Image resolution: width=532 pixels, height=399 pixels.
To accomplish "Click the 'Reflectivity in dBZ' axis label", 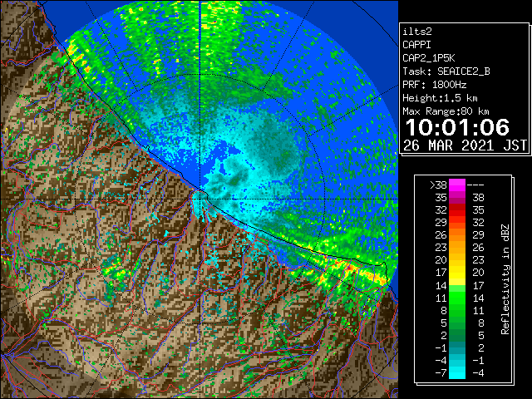I will point(505,279).
